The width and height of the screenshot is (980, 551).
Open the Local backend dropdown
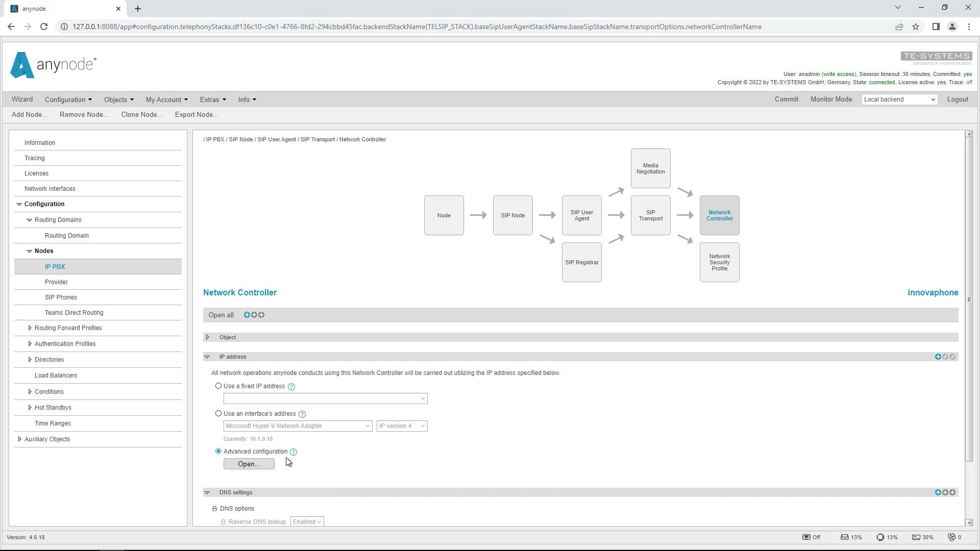click(899, 99)
